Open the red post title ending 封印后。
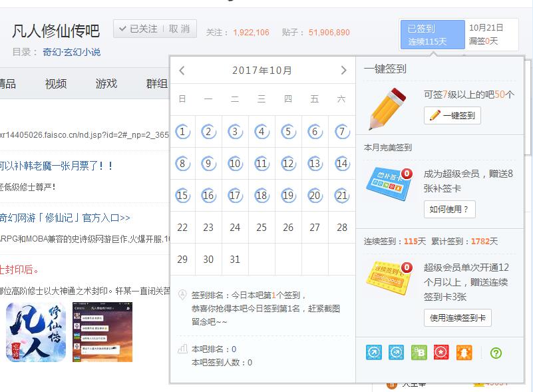533x392 pixels. (19, 270)
